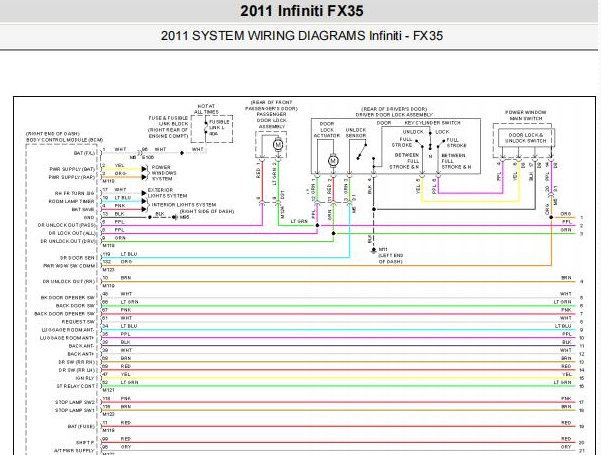
Task: Click the "(LEFT END OF DASH)" location note
Action: (391, 258)
